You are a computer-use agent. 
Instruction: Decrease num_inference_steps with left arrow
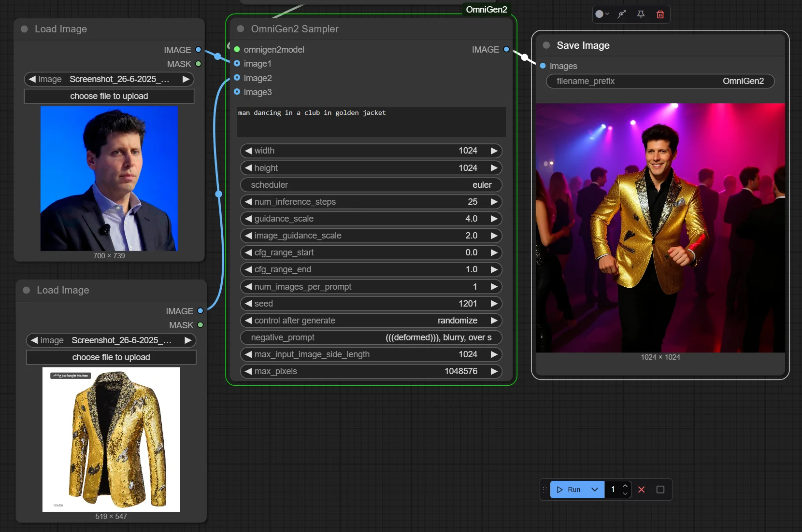coord(248,202)
